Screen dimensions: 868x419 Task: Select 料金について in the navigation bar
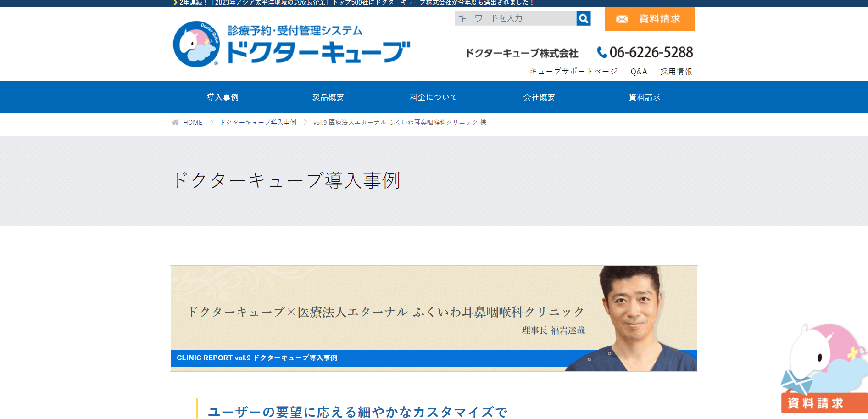[x=434, y=97]
